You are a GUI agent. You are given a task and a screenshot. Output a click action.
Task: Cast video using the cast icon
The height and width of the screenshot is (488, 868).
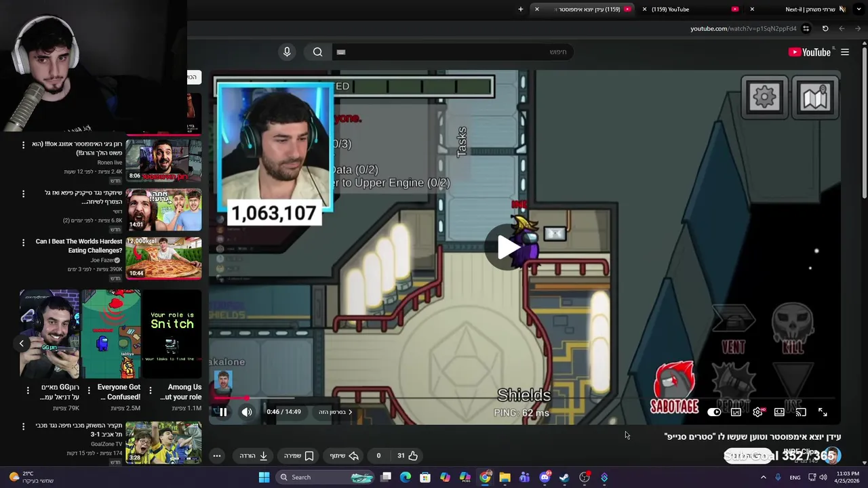coord(801,412)
